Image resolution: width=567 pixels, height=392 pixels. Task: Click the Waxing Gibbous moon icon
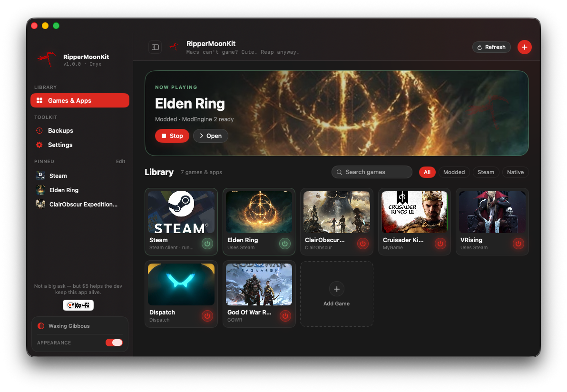(41, 326)
